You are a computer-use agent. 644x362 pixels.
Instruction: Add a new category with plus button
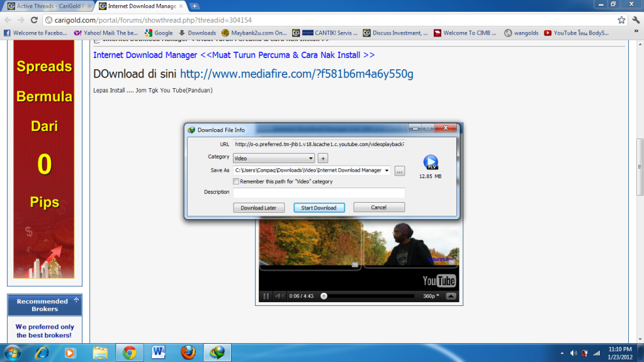click(323, 158)
